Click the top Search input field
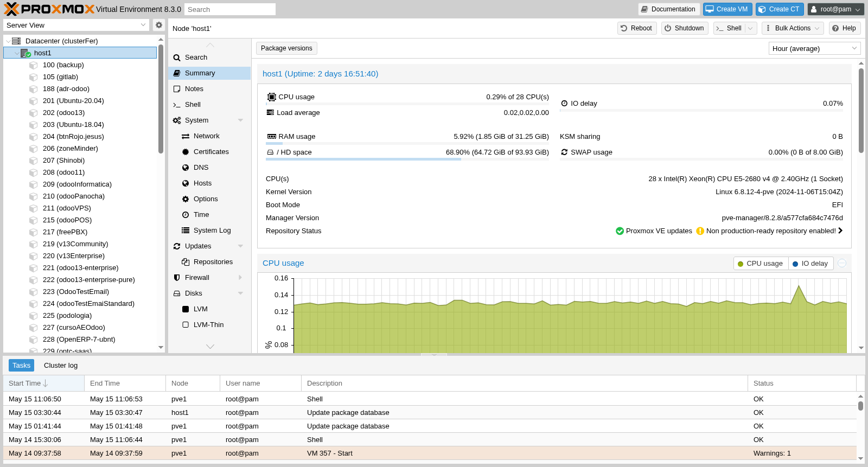 point(229,9)
